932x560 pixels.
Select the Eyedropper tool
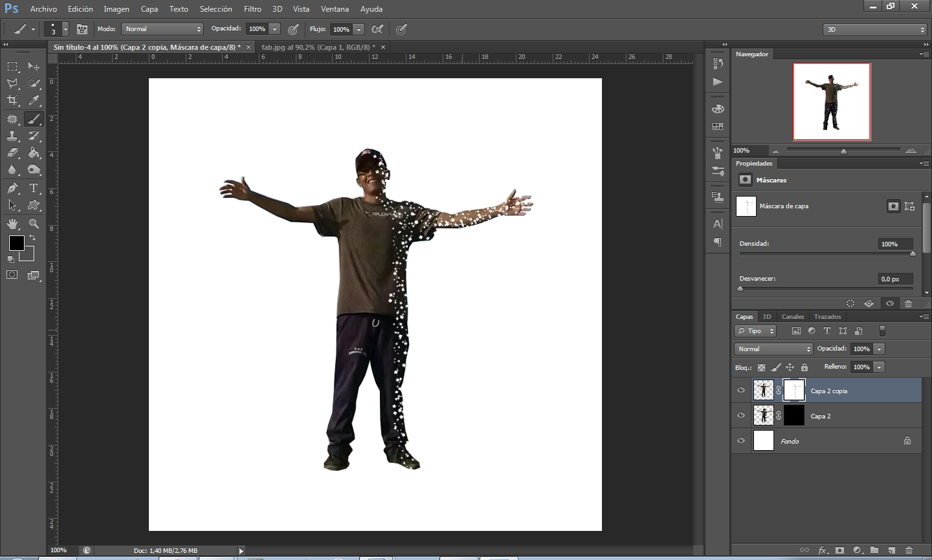(34, 100)
